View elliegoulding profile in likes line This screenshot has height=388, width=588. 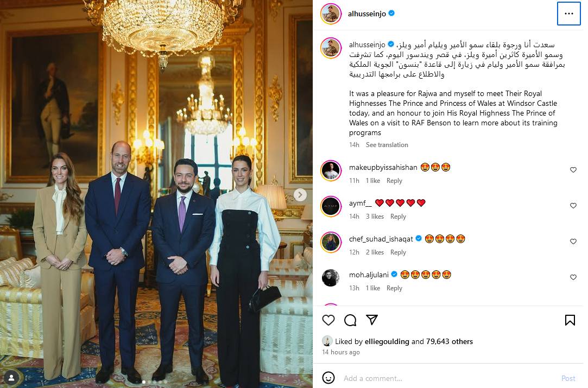click(x=387, y=341)
